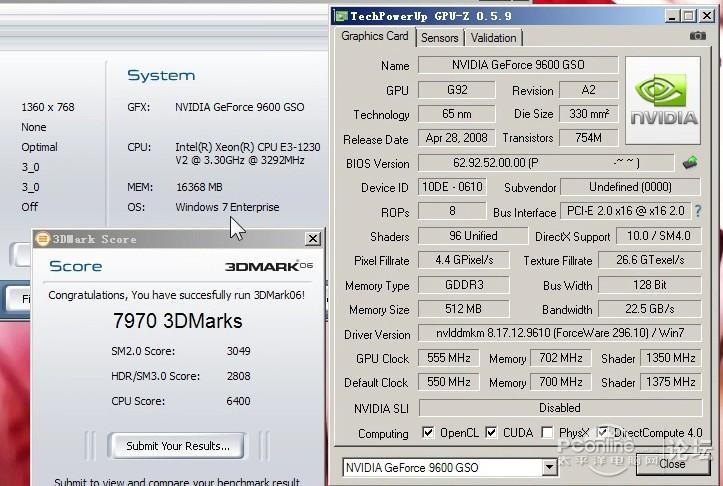Toggle the PhysX checkbox
The width and height of the screenshot is (723, 486).
[x=547, y=433]
